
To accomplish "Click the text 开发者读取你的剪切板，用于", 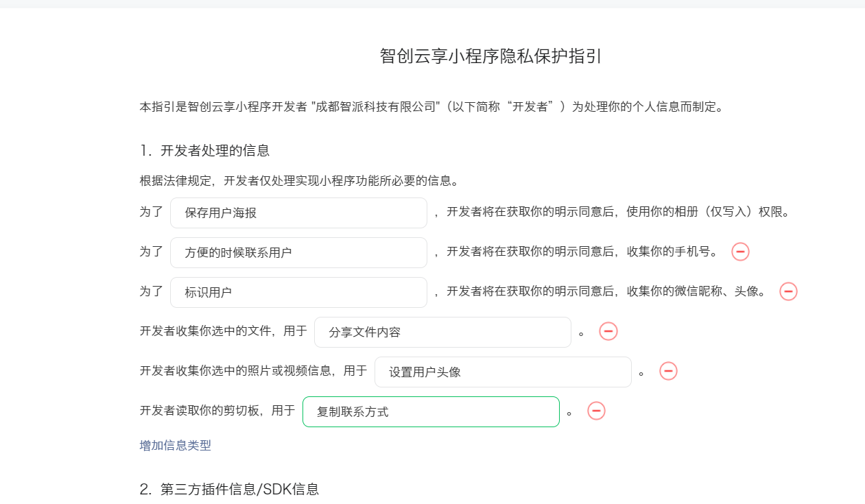I will click(217, 411).
